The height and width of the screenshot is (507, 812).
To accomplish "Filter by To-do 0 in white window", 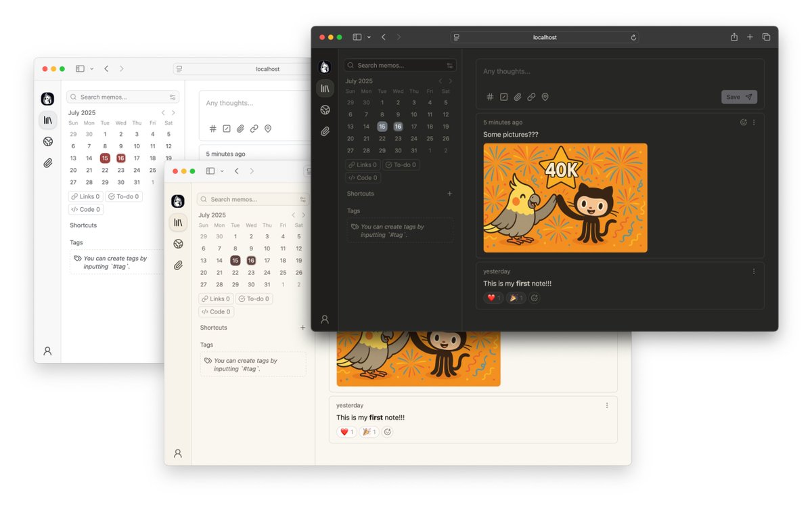I will coord(123,196).
